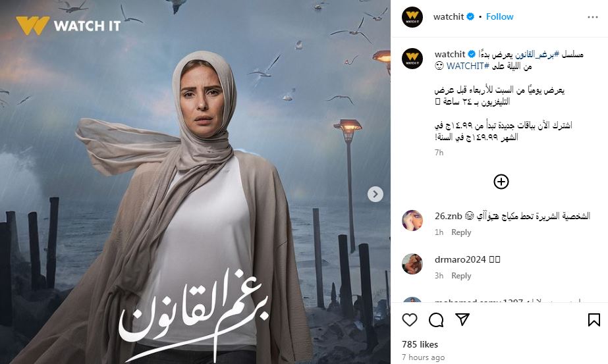Open the watchit profile avatar in the header
608x364 pixels.
(412, 17)
